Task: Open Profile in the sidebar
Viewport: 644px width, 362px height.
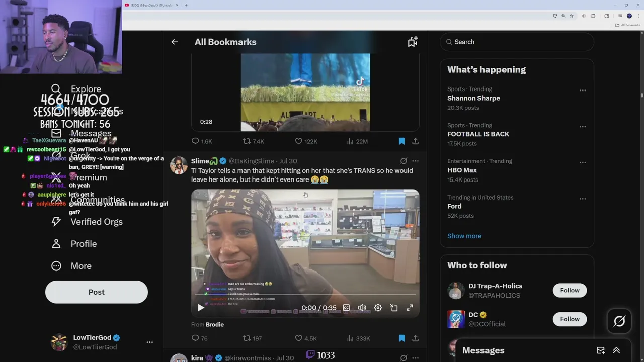Action: point(73,244)
